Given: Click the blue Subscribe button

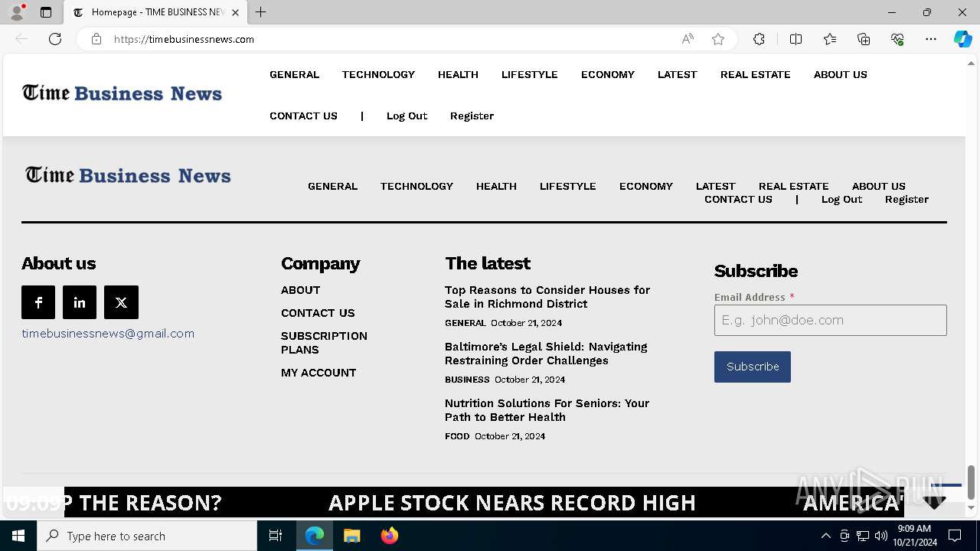Looking at the screenshot, I should 753,367.
